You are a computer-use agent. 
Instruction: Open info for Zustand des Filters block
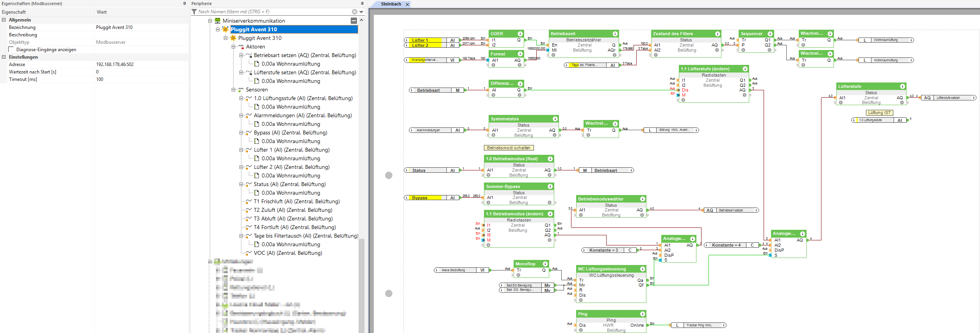coord(718,34)
